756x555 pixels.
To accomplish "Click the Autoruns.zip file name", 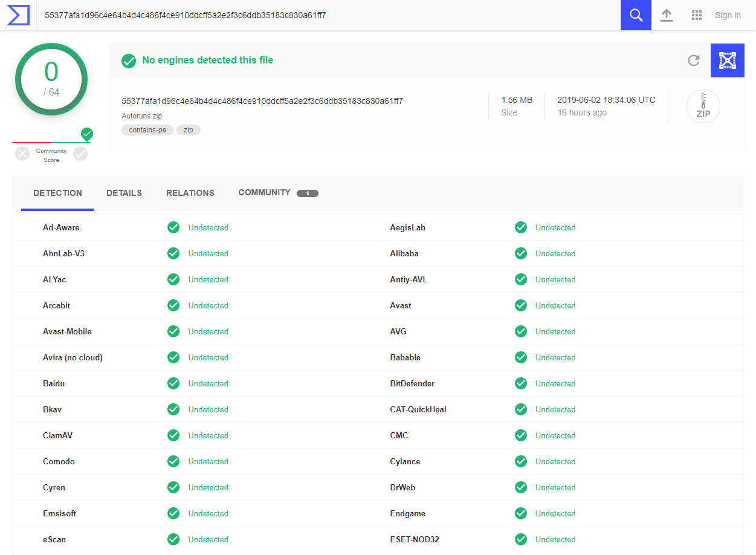I will 142,116.
